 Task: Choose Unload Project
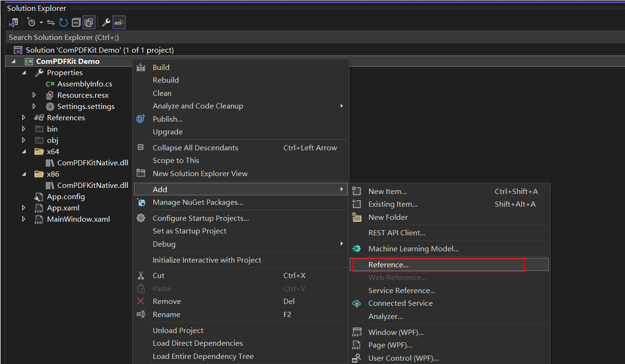[x=178, y=330]
